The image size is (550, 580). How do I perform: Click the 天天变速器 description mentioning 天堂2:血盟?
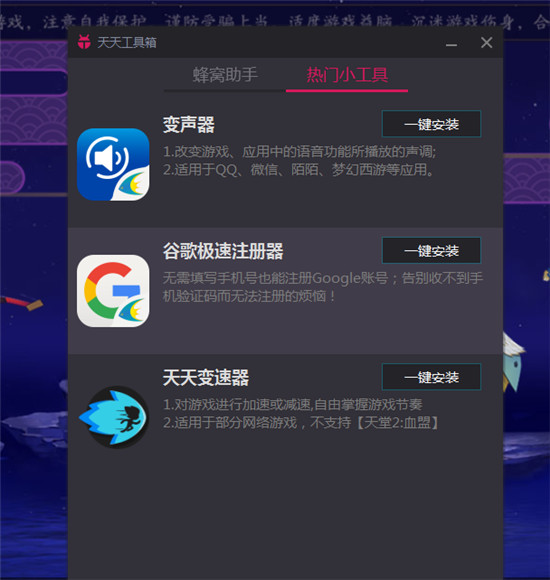tap(301, 422)
